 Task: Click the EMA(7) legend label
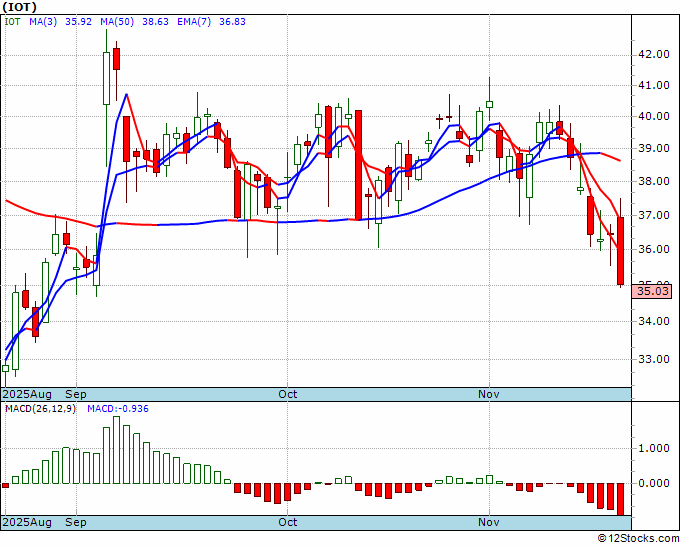pyautogui.click(x=194, y=22)
